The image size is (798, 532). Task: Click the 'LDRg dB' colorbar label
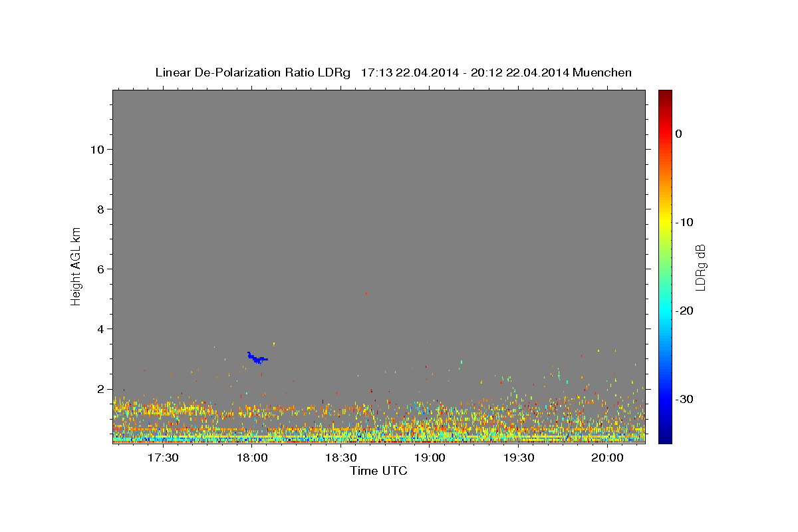pos(700,267)
